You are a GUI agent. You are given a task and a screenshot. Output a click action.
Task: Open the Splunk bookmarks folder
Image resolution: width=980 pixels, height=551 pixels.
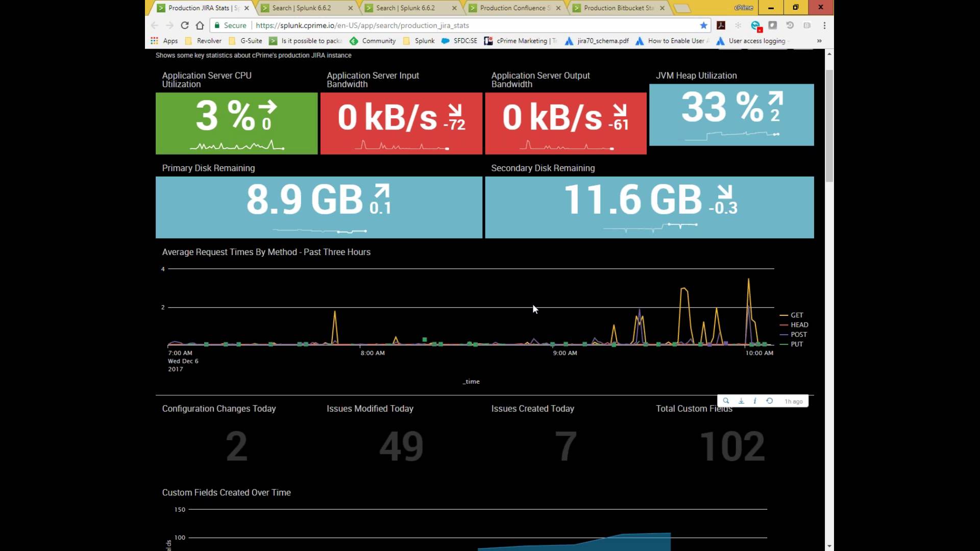[x=419, y=41]
